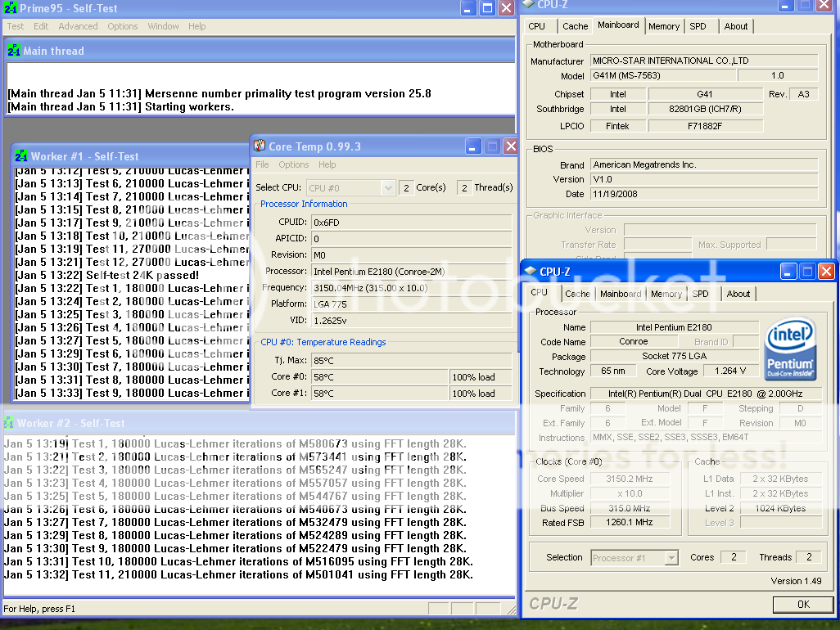
Task: Select Cache tab in back CPU-Z window
Action: [x=575, y=26]
